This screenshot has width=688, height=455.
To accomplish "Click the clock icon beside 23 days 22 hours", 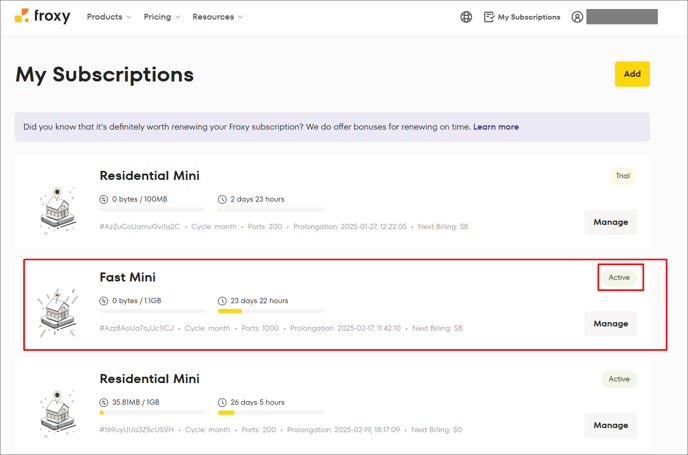I will click(222, 301).
